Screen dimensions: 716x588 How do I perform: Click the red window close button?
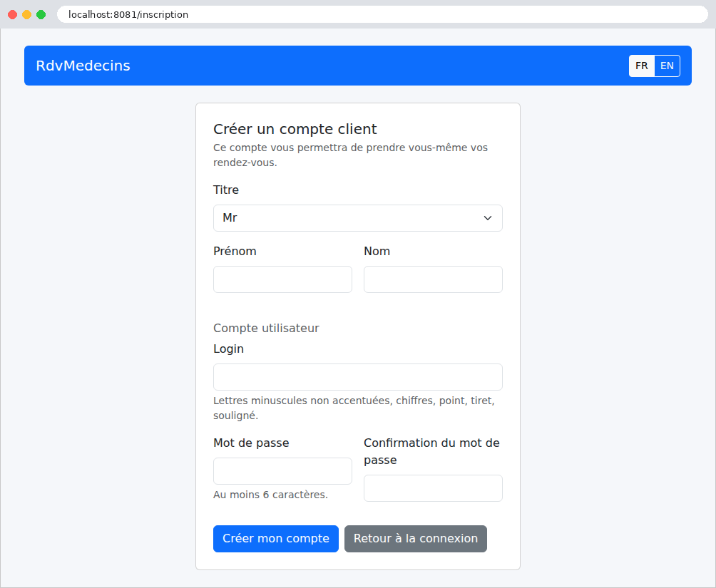point(13,14)
